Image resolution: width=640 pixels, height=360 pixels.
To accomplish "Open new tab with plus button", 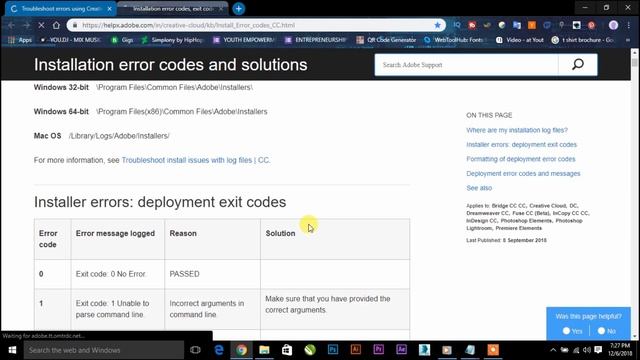I will [x=238, y=9].
